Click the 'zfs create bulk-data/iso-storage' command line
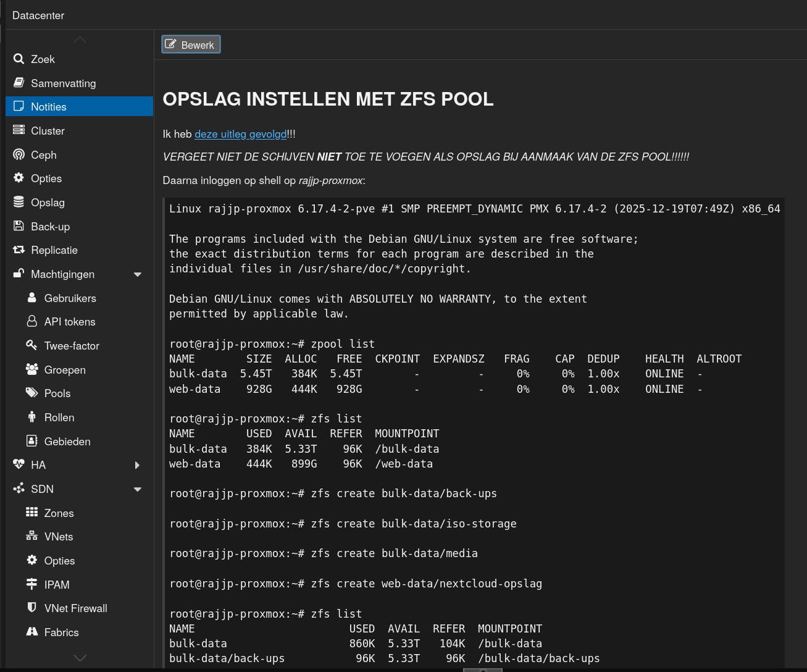The width and height of the screenshot is (807, 672). 343,524
